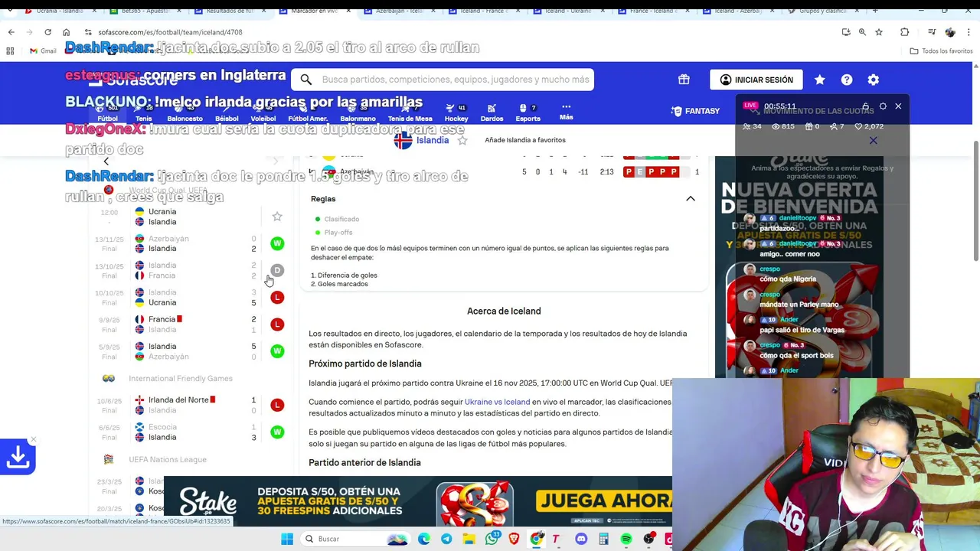Open the Windows Start menu
This screenshot has height=551, width=980.
(x=287, y=539)
